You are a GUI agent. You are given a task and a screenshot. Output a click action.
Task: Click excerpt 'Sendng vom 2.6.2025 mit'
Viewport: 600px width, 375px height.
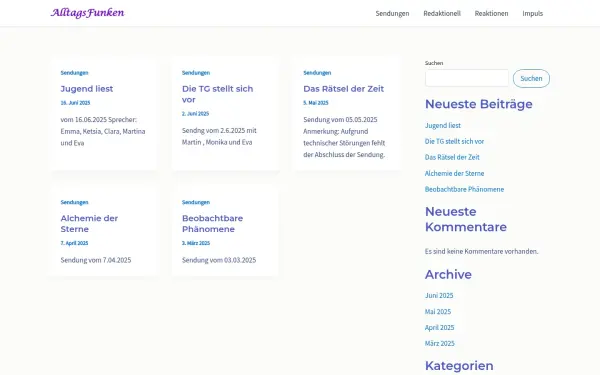coord(219,130)
